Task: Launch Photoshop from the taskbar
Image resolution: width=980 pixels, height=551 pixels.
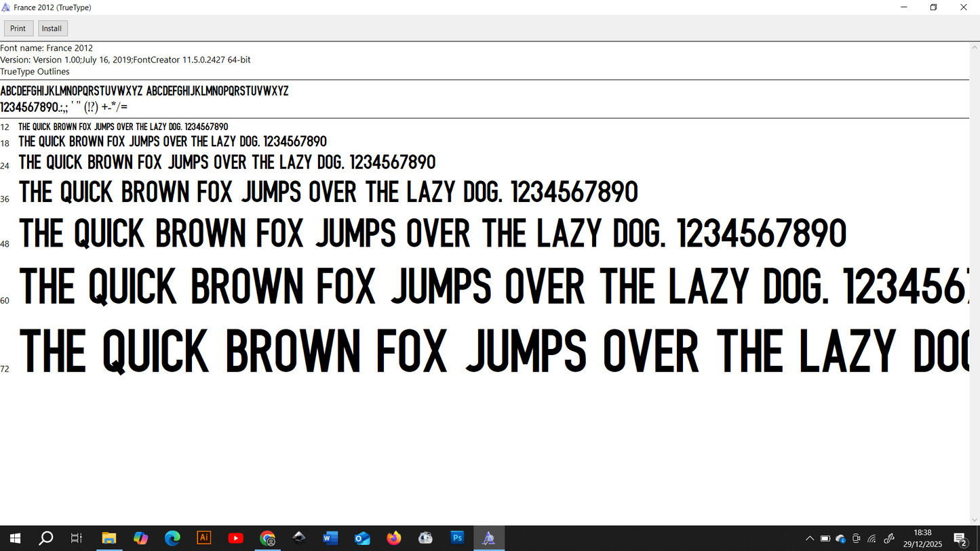Action: pos(457,538)
